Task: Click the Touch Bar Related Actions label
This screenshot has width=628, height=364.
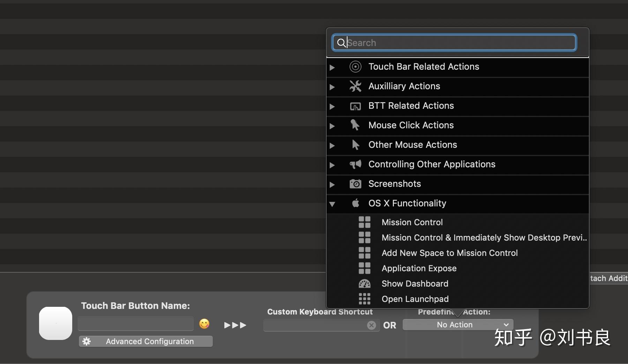Action: click(424, 67)
